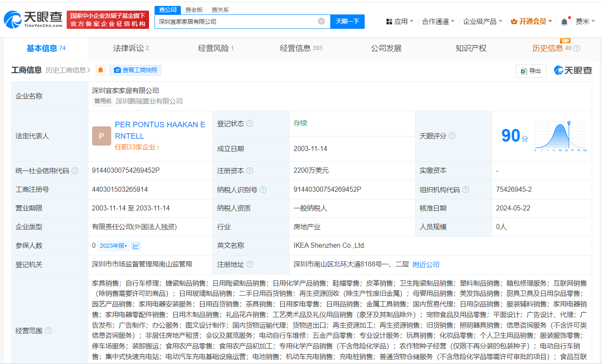Viewport: 602px width, 364px height.
Task: Click the help icon next to 天眼评分
Action: [452, 136]
